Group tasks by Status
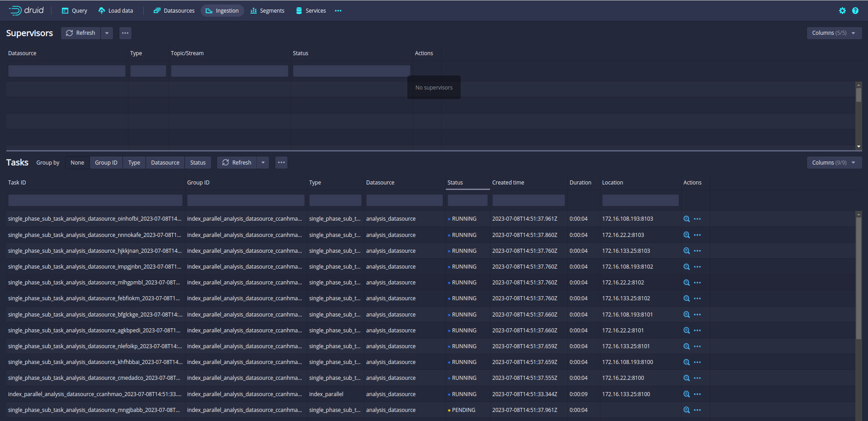Viewport: 868px width, 421px height. coord(198,163)
